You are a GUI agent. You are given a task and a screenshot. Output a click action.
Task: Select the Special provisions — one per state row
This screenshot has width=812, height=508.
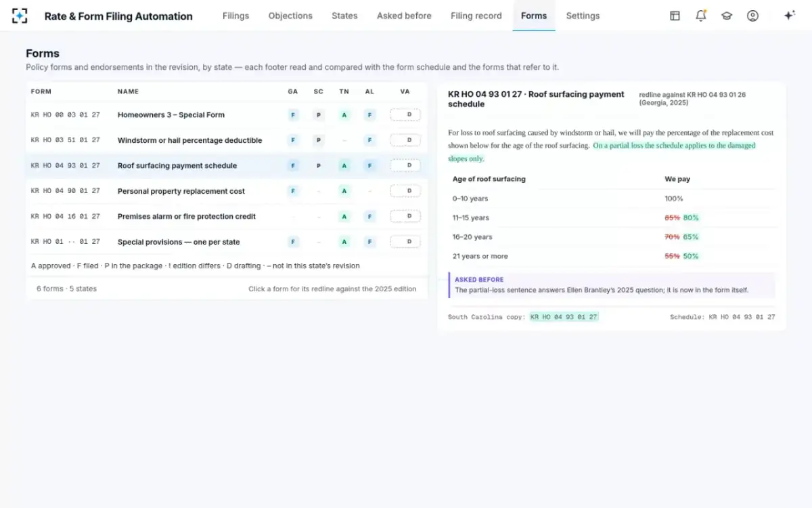[227, 242]
